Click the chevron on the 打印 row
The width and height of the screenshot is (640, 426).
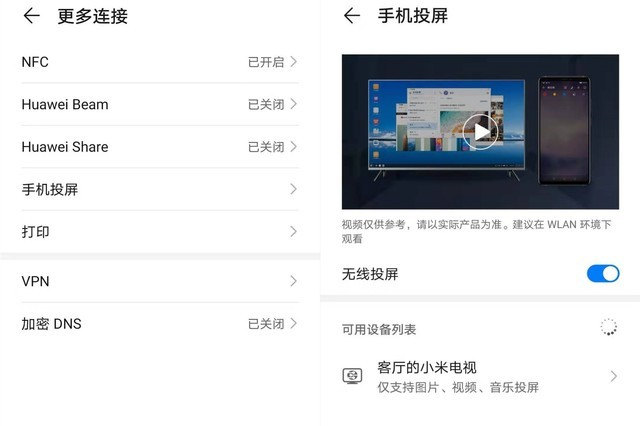(x=293, y=231)
